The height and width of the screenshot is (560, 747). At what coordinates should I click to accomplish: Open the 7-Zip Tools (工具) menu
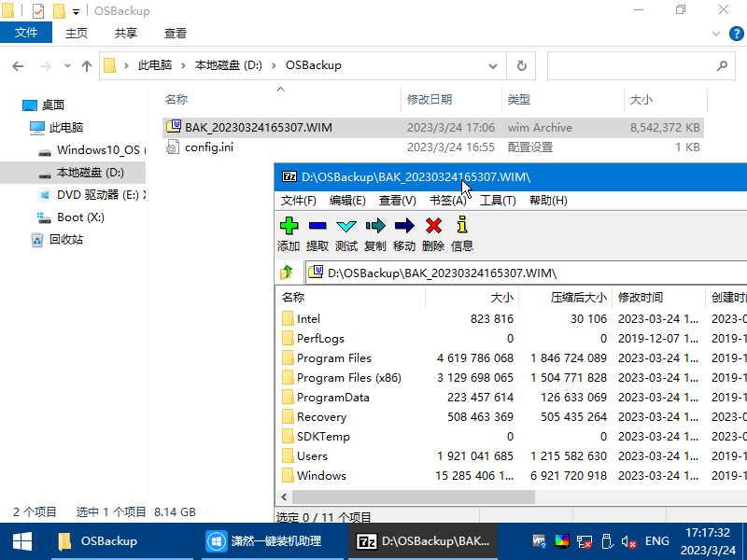point(498,201)
